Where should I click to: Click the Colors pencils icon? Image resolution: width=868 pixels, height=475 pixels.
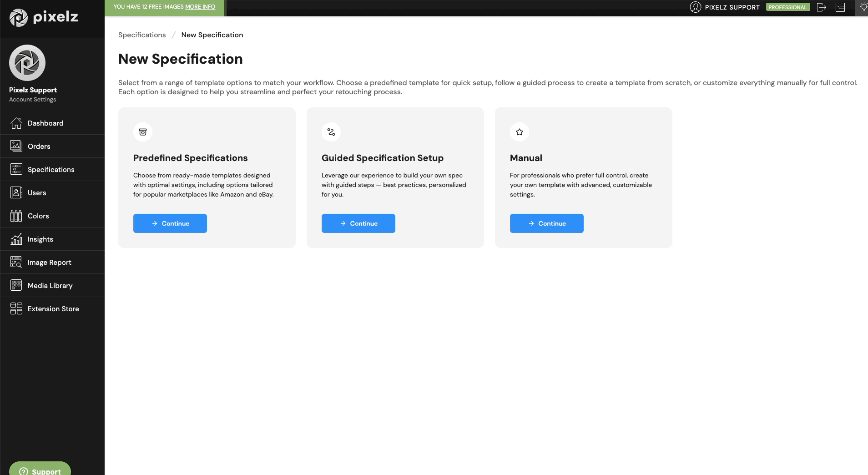pyautogui.click(x=16, y=216)
